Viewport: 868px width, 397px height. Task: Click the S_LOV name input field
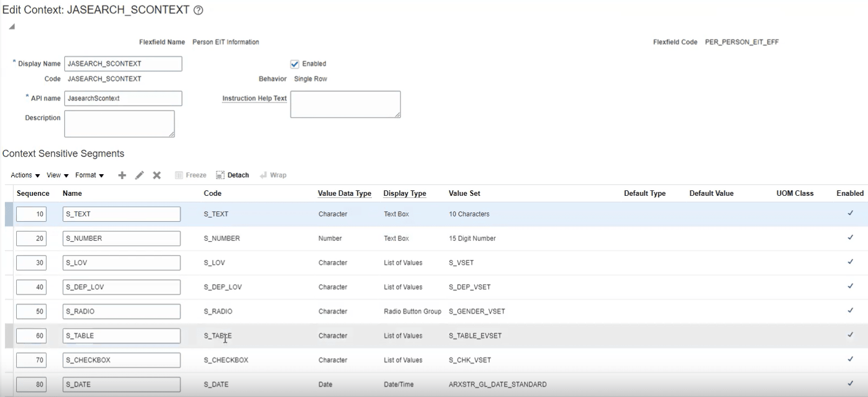122,263
